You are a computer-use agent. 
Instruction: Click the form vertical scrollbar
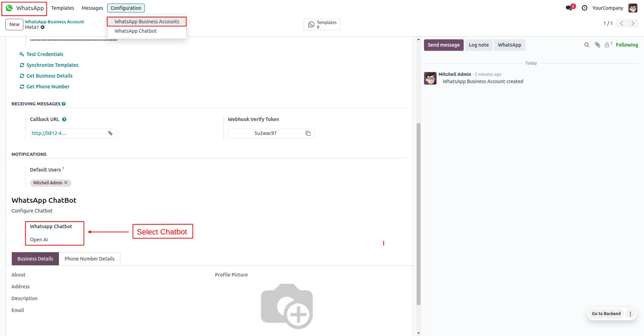[419, 214]
